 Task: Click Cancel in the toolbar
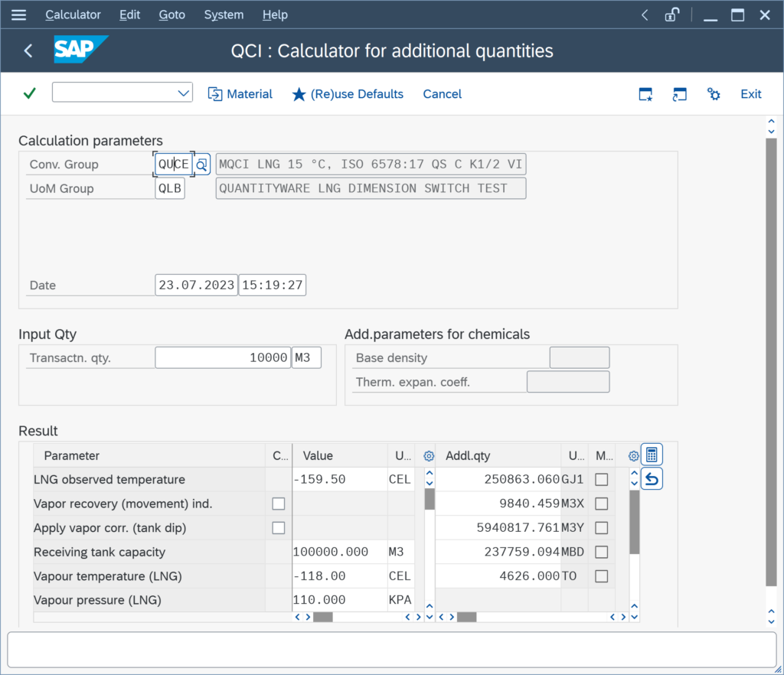[442, 94]
